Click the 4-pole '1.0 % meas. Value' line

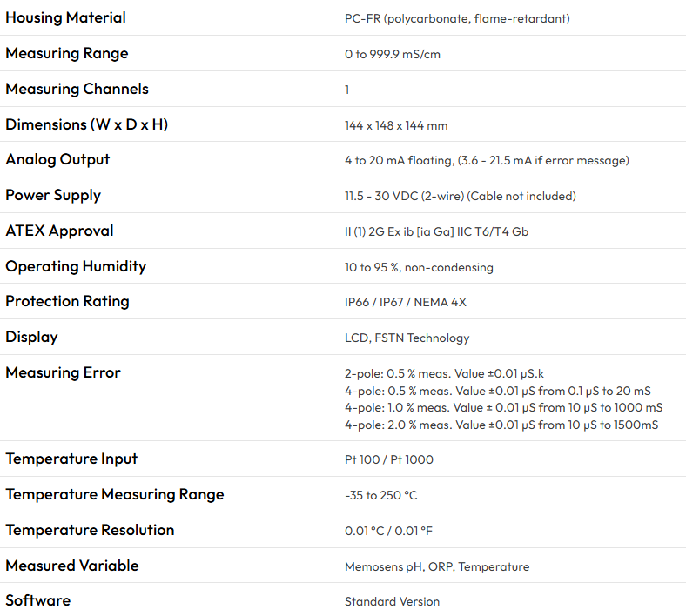click(x=503, y=408)
